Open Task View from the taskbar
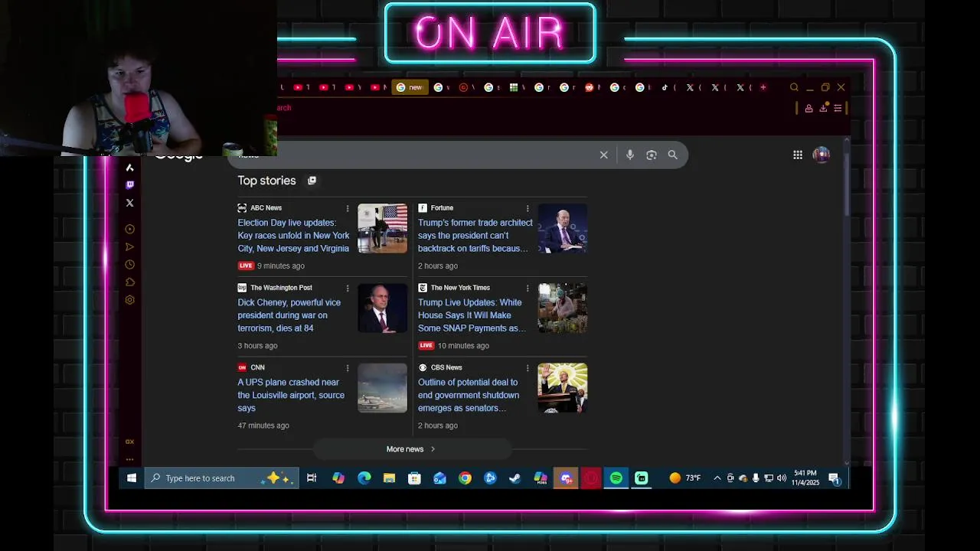 click(x=312, y=478)
